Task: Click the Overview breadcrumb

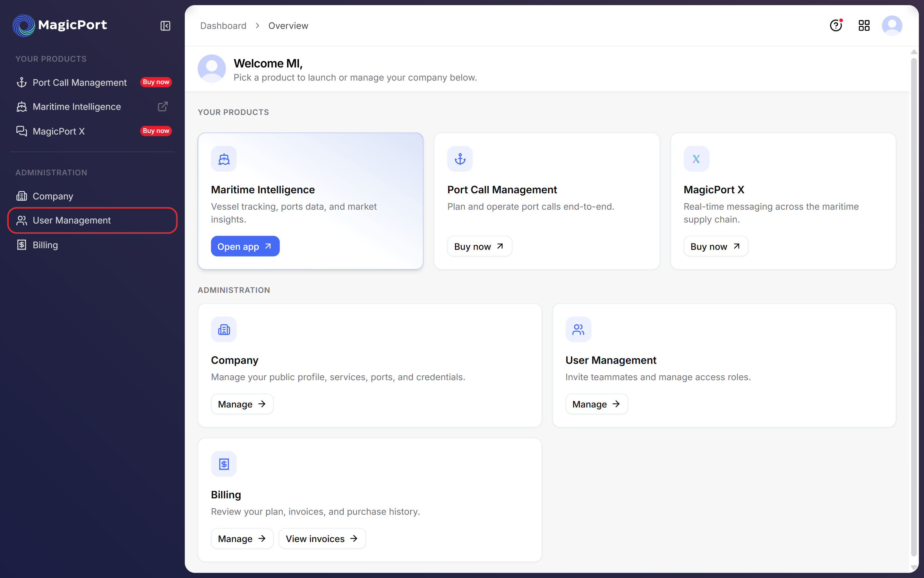Action: click(x=288, y=26)
